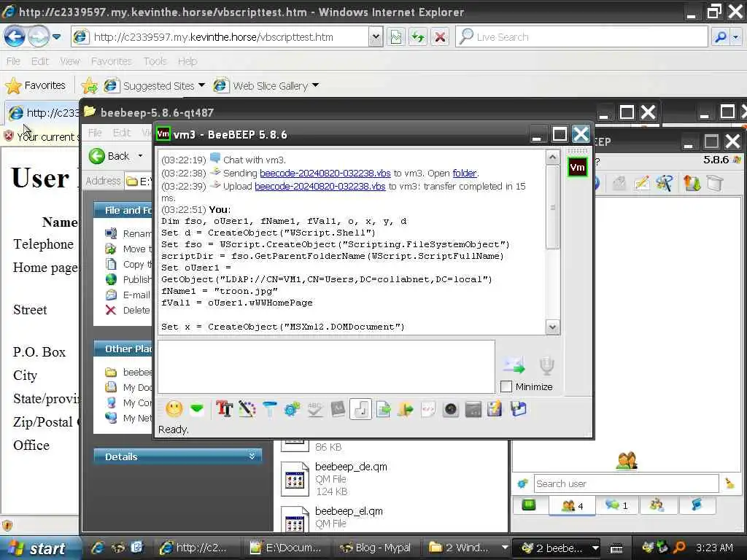Screen dimensions: 747x560
Task: Open the IE File menu
Action: (13, 61)
